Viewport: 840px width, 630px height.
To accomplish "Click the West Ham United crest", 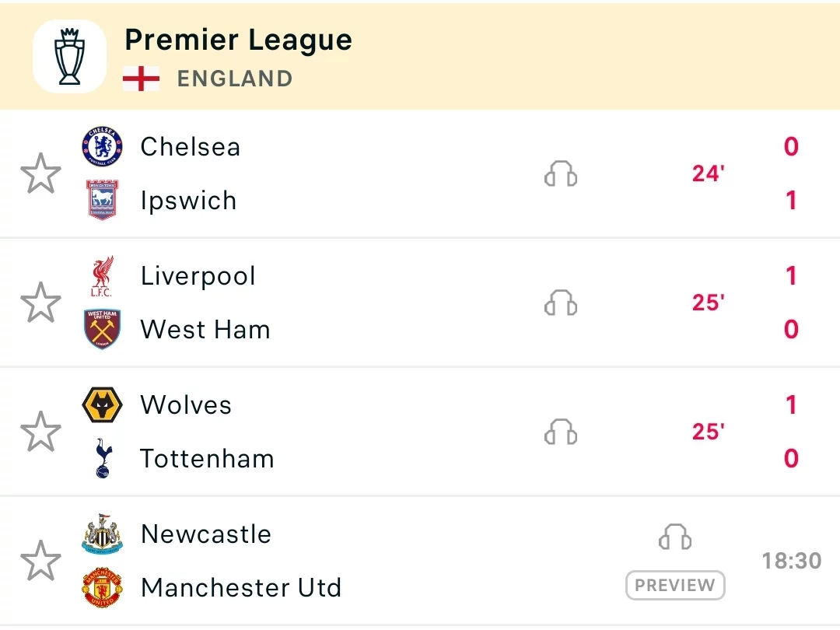I will (103, 329).
